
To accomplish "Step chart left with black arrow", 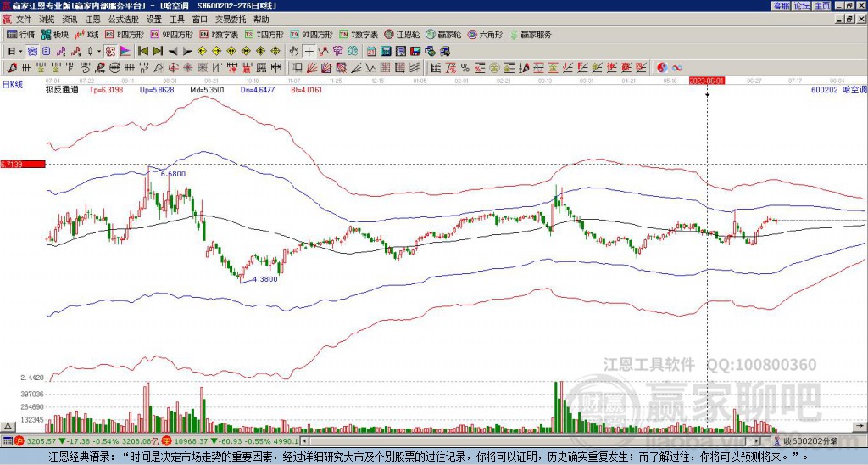I will [x=173, y=51].
